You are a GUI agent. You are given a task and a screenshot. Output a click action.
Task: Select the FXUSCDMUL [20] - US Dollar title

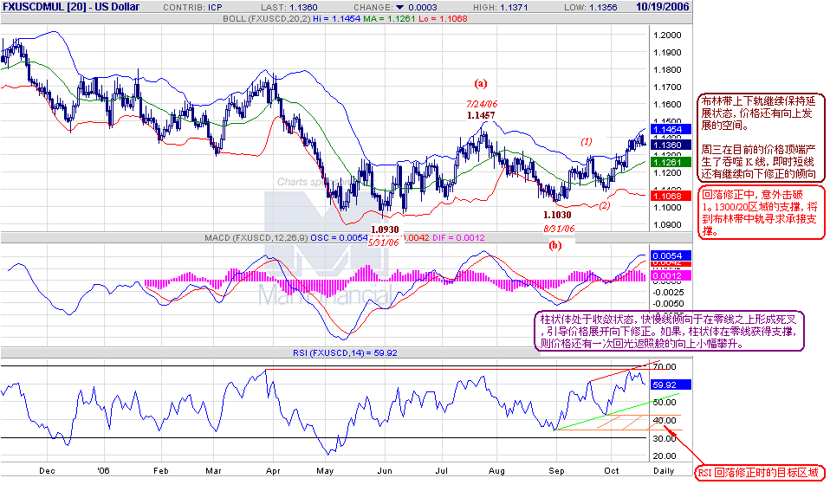point(71,7)
